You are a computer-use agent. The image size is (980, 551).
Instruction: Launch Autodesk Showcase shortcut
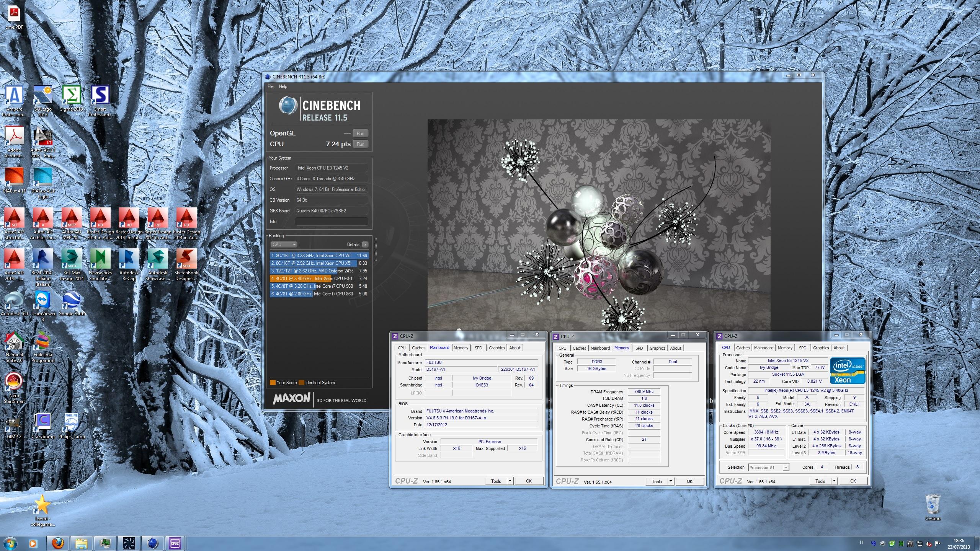(x=158, y=265)
